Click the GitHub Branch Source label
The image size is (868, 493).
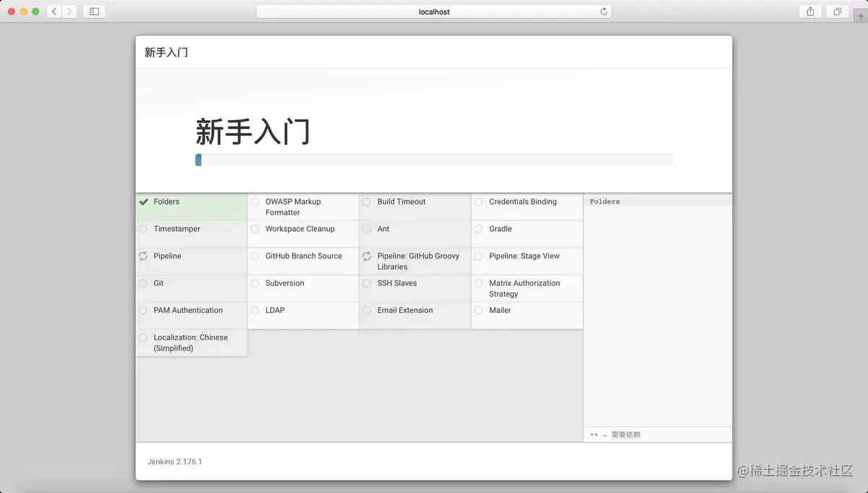(304, 256)
